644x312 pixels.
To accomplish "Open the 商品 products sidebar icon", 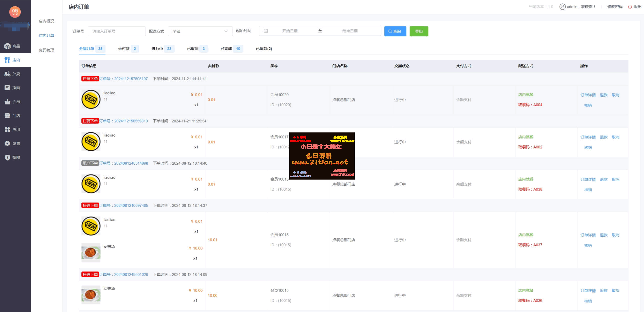I will click(7, 46).
